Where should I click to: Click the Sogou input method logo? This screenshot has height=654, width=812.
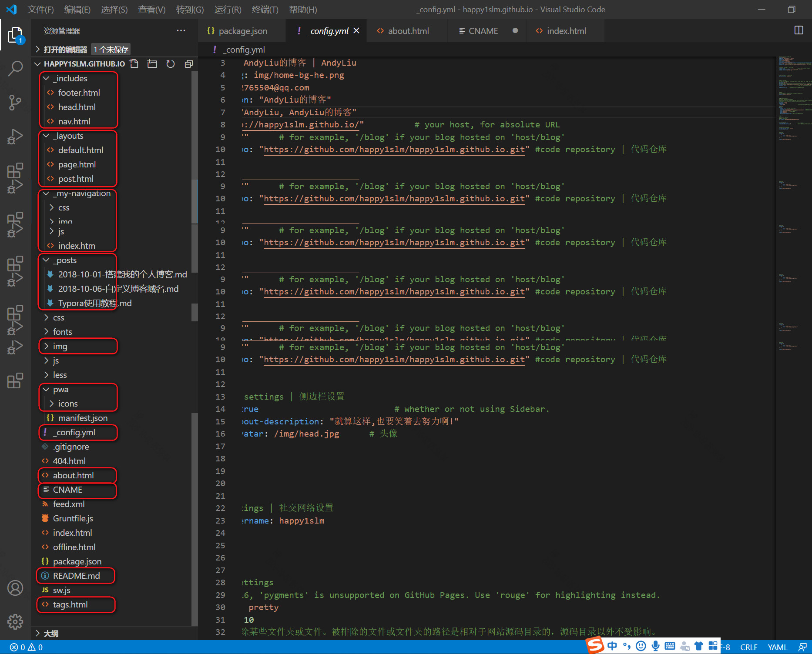[x=595, y=645]
